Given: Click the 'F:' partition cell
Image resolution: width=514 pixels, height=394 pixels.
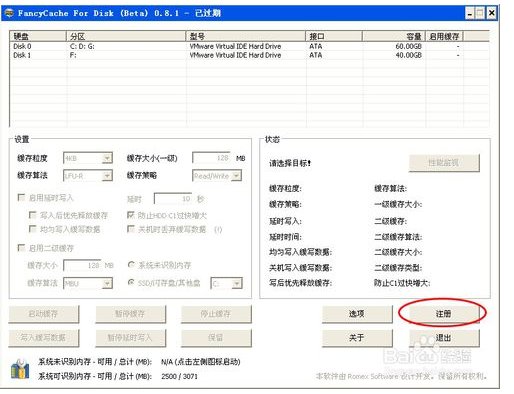Looking at the screenshot, I should pyautogui.click(x=73, y=55).
